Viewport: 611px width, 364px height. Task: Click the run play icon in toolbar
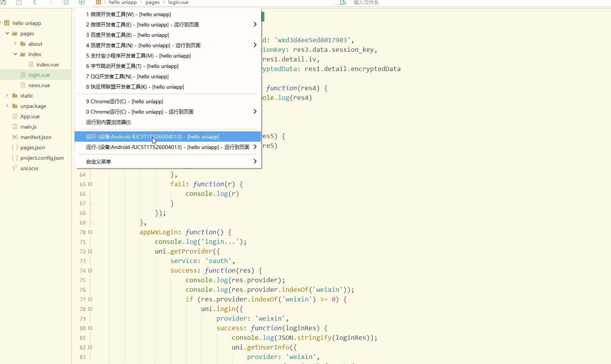click(x=82, y=2)
